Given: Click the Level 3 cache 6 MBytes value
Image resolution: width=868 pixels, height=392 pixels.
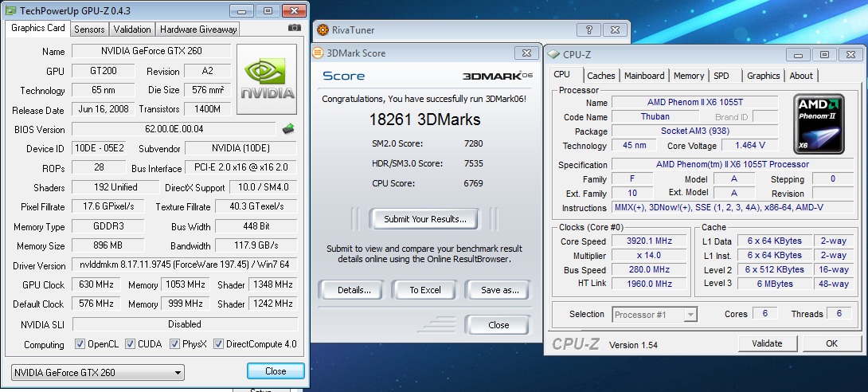Looking at the screenshot, I should (x=774, y=284).
